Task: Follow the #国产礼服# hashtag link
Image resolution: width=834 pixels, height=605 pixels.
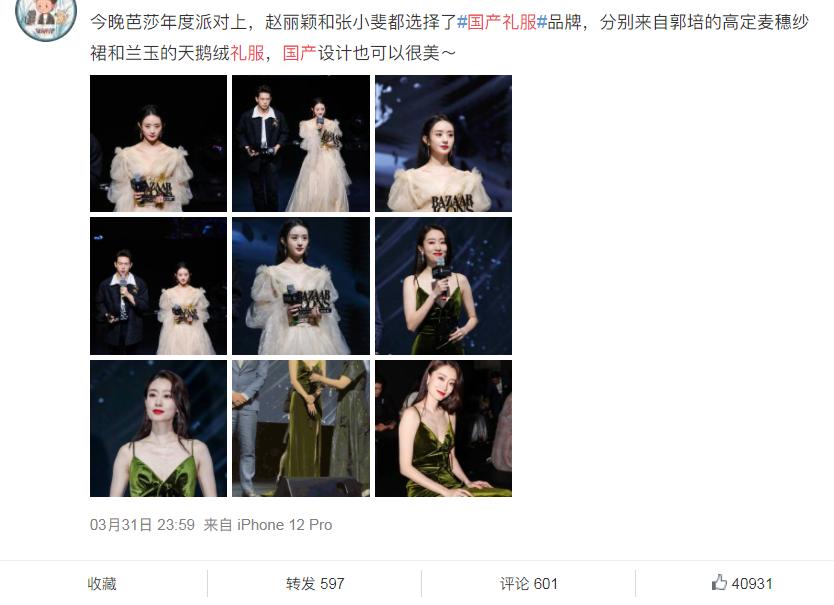Action: pyautogui.click(x=502, y=22)
